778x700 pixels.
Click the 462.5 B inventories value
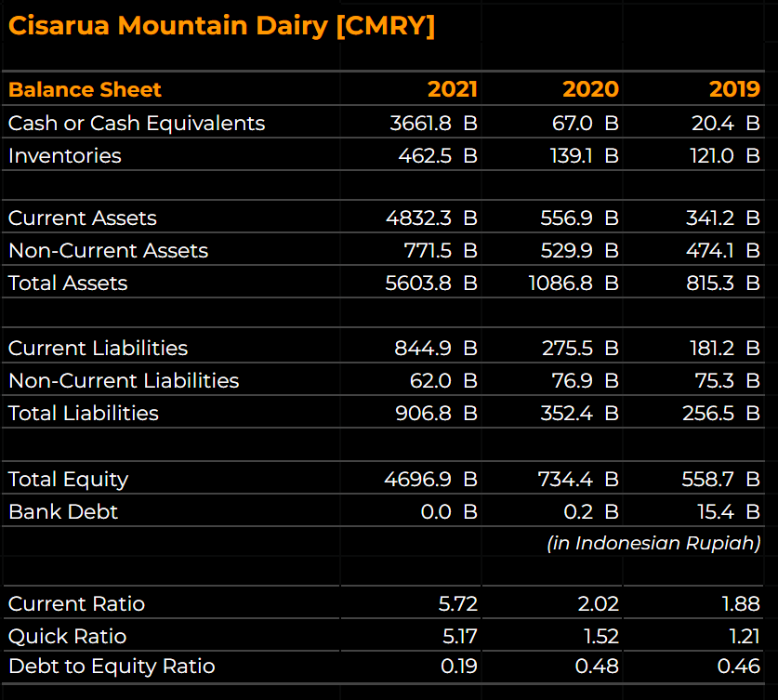[x=438, y=156]
